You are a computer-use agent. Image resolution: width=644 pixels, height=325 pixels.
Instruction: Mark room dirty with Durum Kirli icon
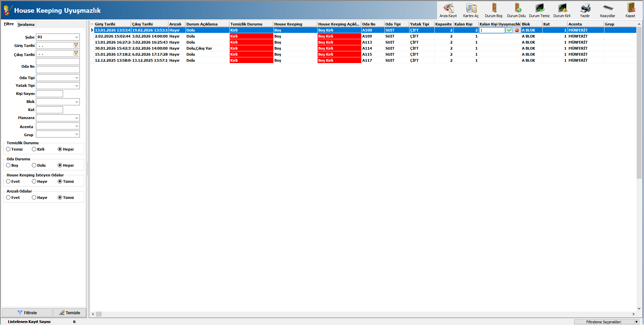click(x=562, y=10)
